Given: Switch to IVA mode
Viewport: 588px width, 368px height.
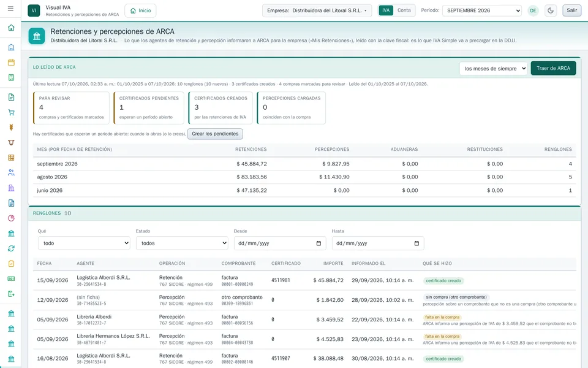Looking at the screenshot, I should [x=386, y=10].
